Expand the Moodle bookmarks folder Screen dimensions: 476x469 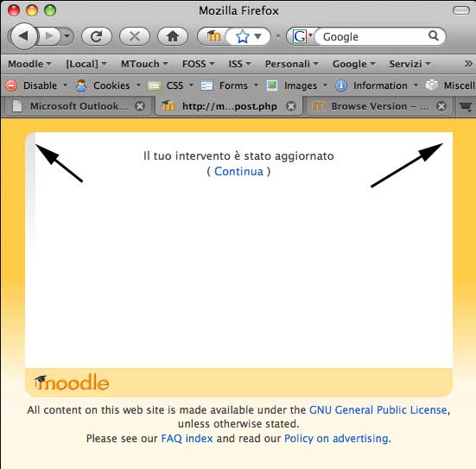(x=29, y=64)
